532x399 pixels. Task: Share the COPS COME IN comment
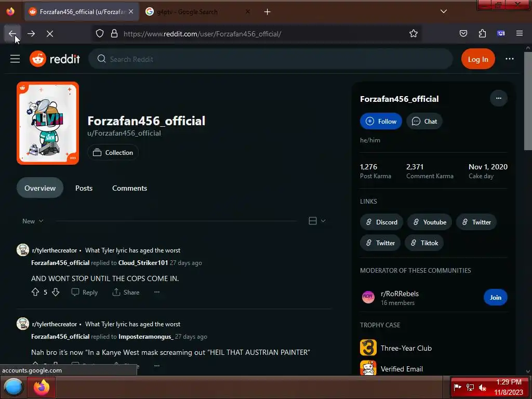tap(126, 292)
